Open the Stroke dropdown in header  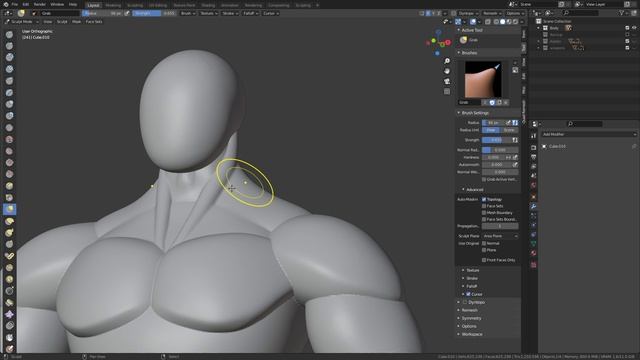click(230, 13)
